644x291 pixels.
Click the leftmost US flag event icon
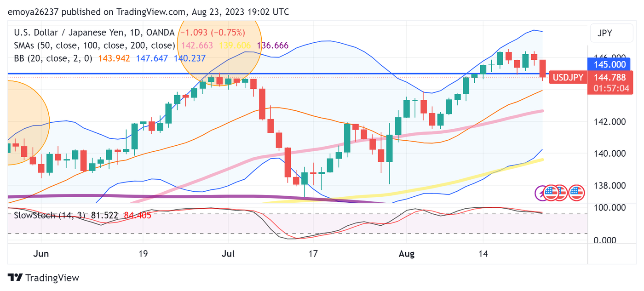551,193
